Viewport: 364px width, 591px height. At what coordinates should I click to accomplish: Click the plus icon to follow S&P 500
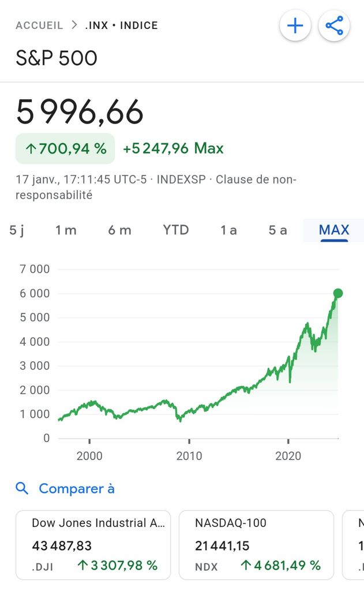(x=295, y=26)
